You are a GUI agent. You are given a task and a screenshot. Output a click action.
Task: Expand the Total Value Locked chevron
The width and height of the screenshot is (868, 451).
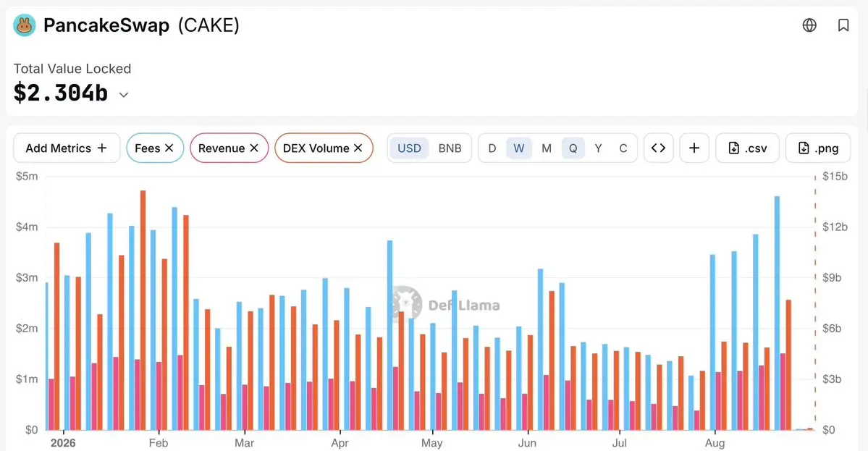[x=124, y=95]
